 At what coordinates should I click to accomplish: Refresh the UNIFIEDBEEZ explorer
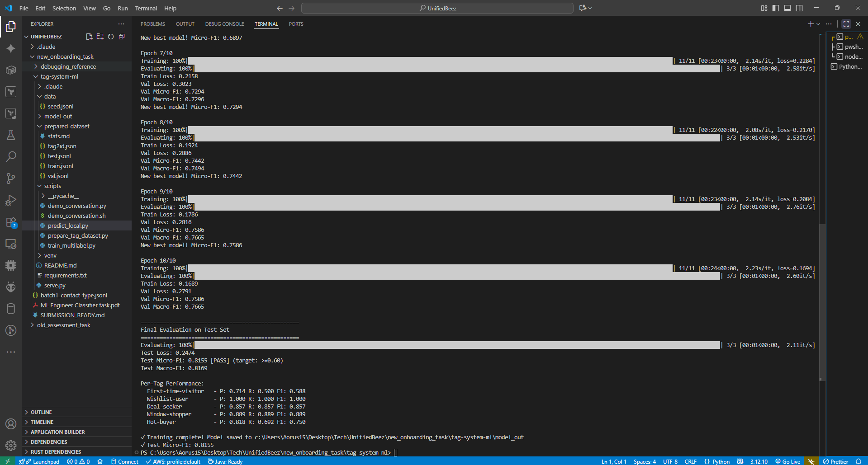(x=111, y=37)
